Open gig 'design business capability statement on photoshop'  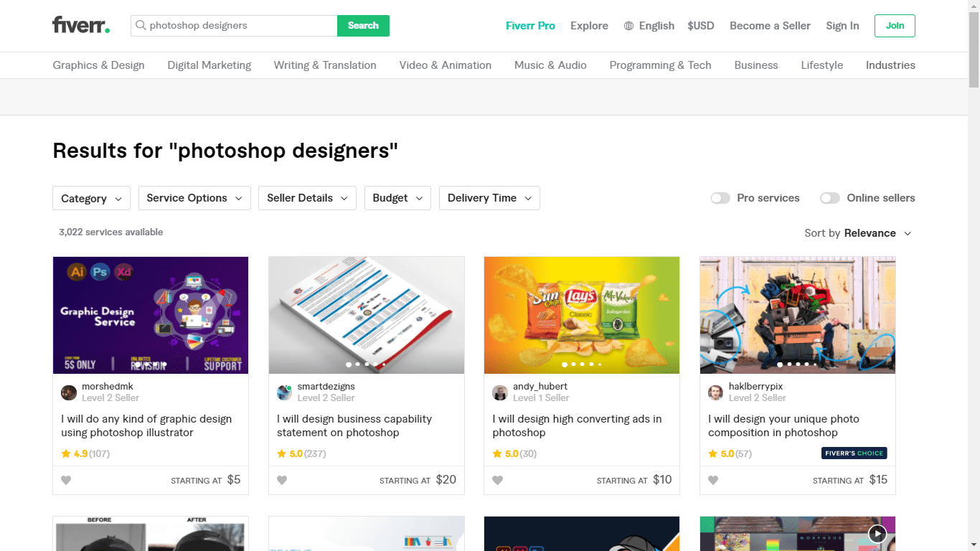354,425
